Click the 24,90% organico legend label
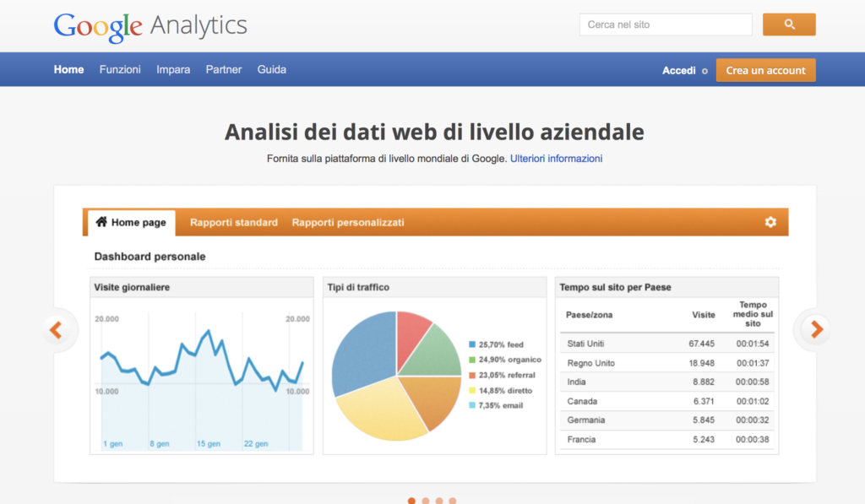Image resolution: width=865 pixels, height=504 pixels. (509, 360)
